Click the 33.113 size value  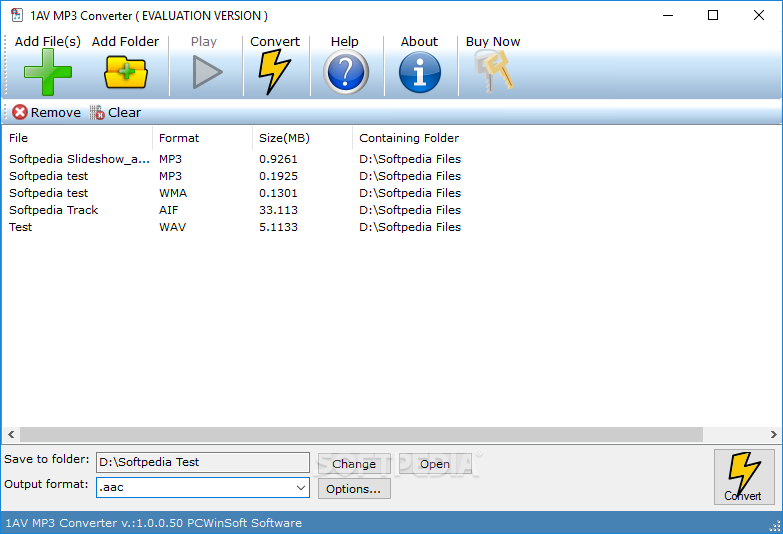(x=278, y=210)
